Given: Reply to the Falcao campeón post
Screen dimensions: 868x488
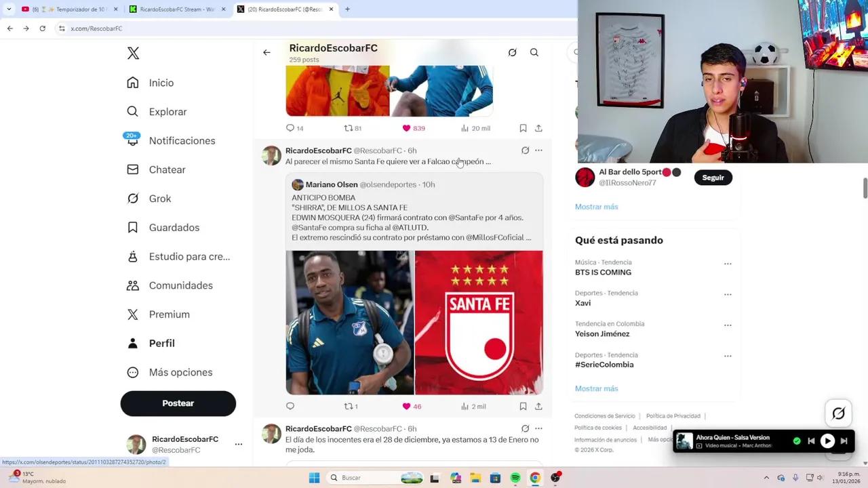Looking at the screenshot, I should pos(290,407).
